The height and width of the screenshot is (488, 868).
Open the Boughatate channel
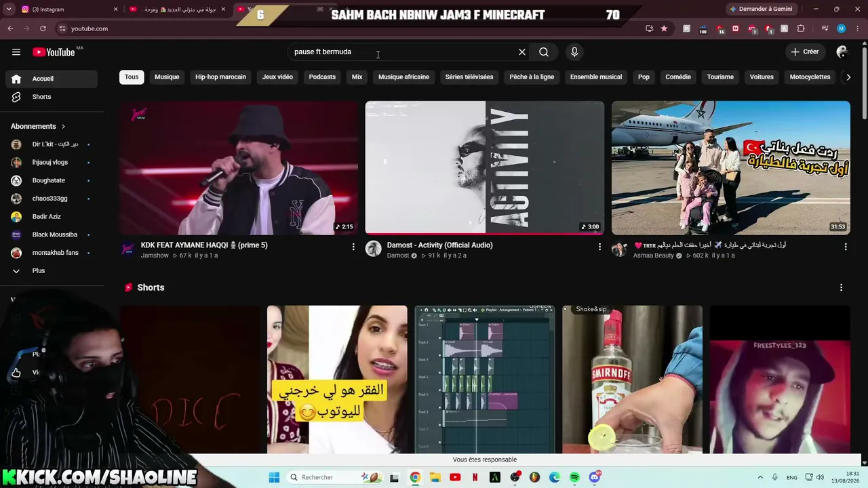[x=52, y=180]
